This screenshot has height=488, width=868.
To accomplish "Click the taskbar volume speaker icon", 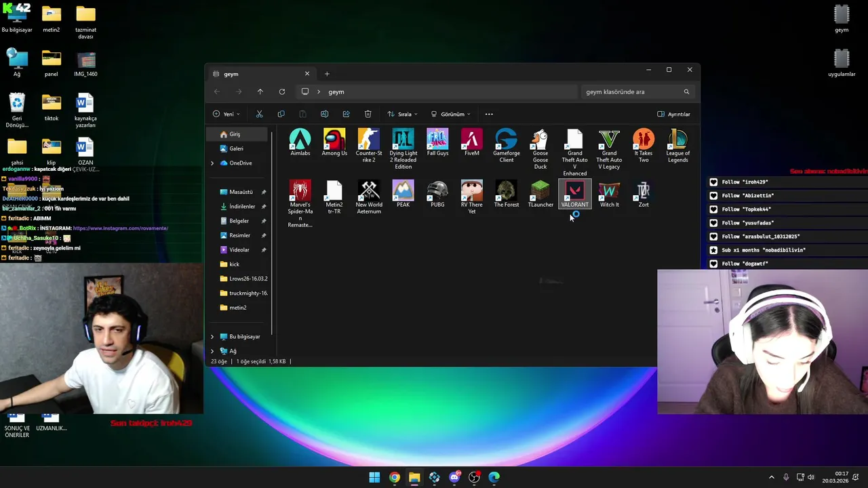I will tap(810, 477).
